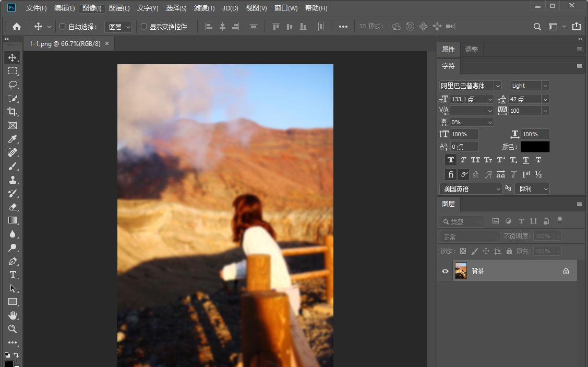Toggle Strikethrough text style

(538, 160)
